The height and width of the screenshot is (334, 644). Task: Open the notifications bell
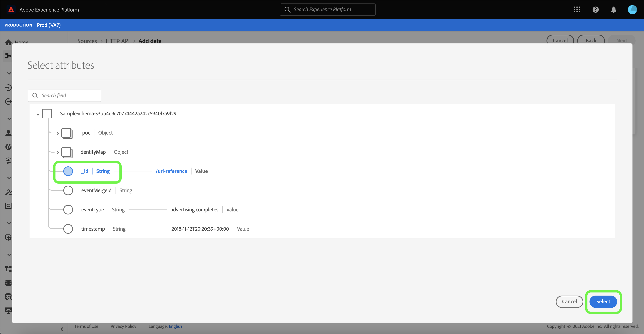click(x=613, y=10)
